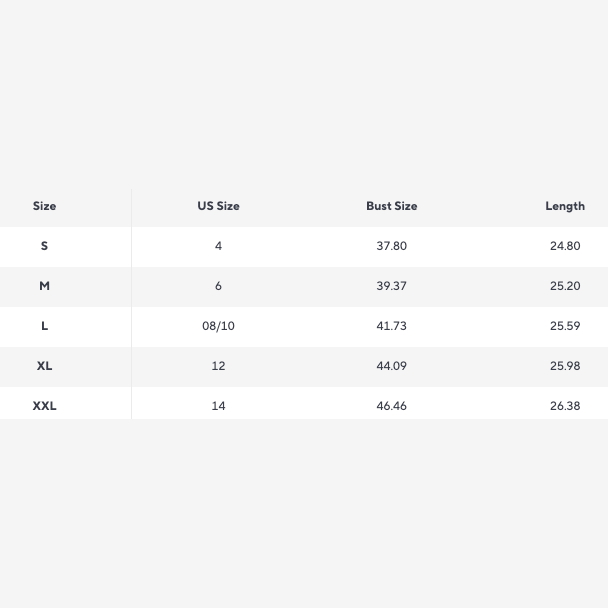Click length value 24.80
The image size is (608, 608).
pos(564,246)
